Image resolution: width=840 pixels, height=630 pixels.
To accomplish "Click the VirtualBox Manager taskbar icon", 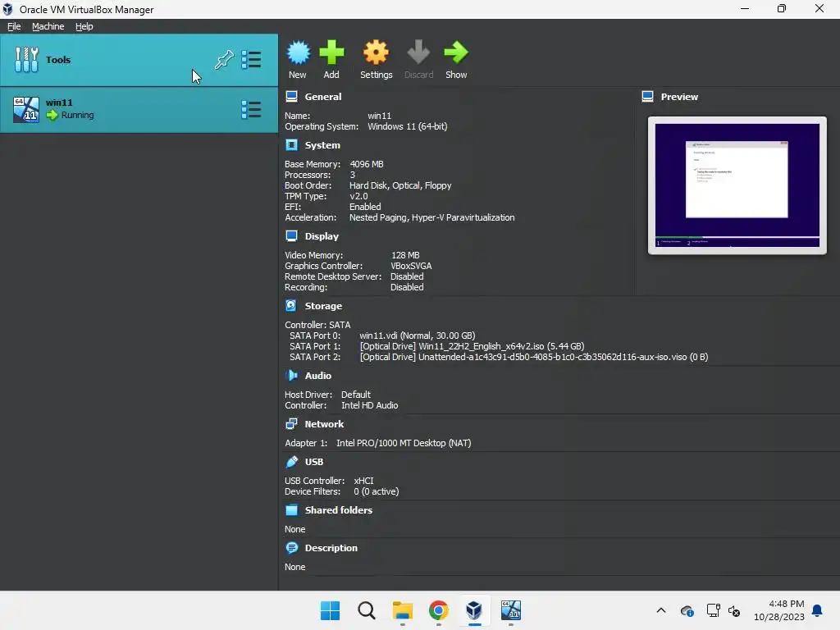I will click(x=474, y=610).
